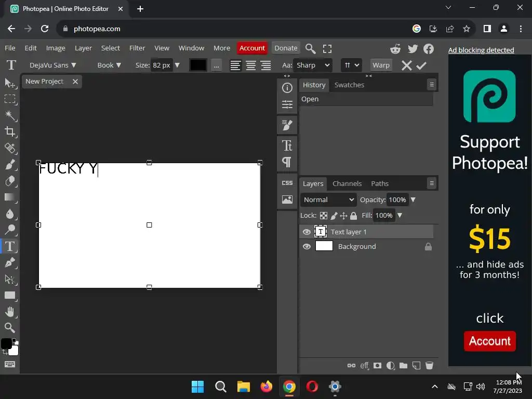Open the Character panel icon
The width and height of the screenshot is (532, 399).
point(287,145)
